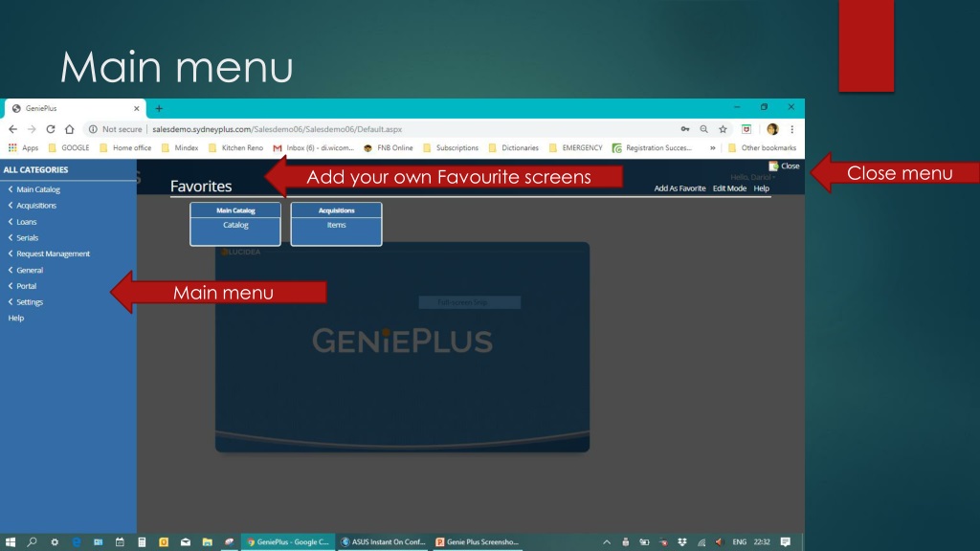Expand the Request Management category

pos(49,253)
